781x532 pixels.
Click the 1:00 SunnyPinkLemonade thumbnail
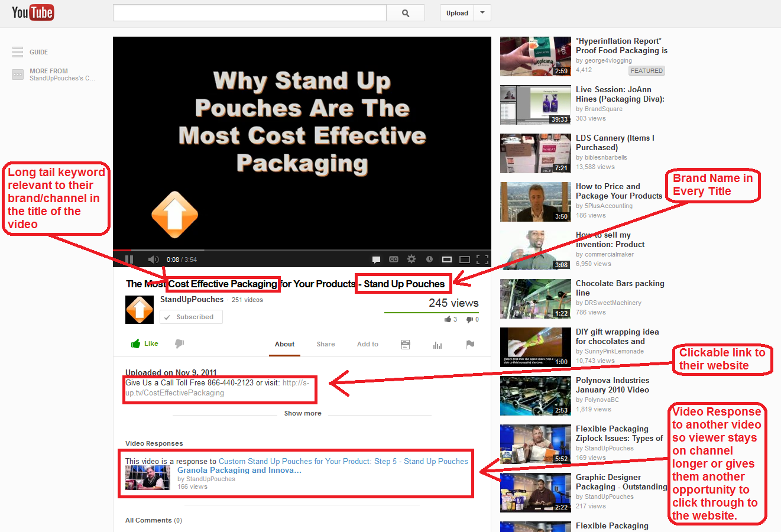click(x=535, y=347)
